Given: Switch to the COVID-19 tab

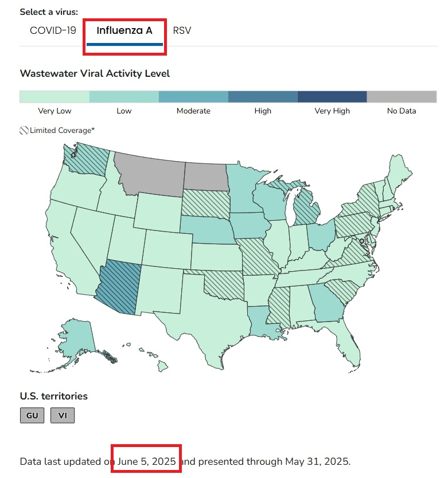Looking at the screenshot, I should [53, 30].
